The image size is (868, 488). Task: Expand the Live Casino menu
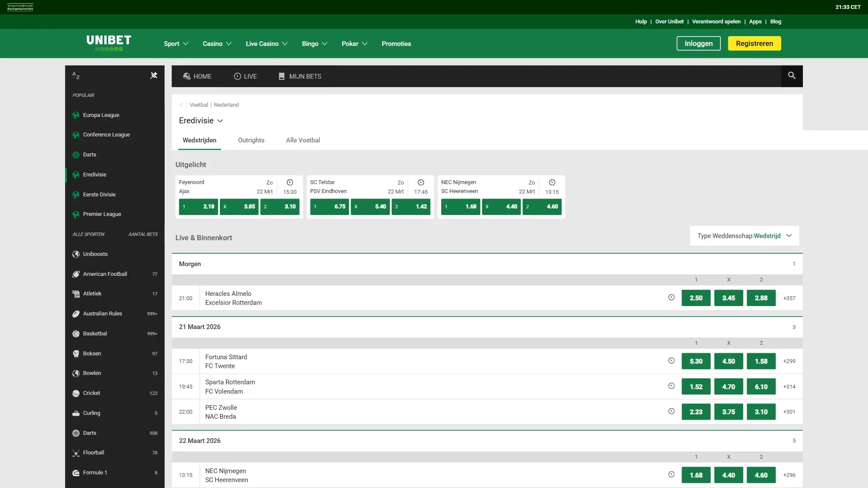tap(267, 44)
